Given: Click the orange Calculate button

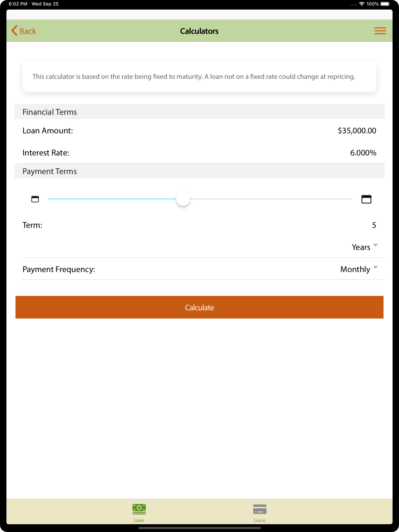Looking at the screenshot, I should pyautogui.click(x=199, y=307).
